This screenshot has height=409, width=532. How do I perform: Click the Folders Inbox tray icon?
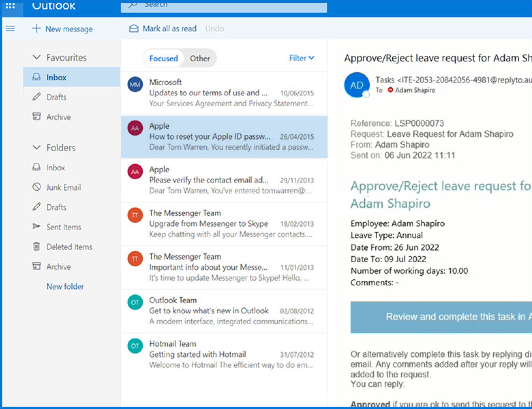(x=37, y=167)
